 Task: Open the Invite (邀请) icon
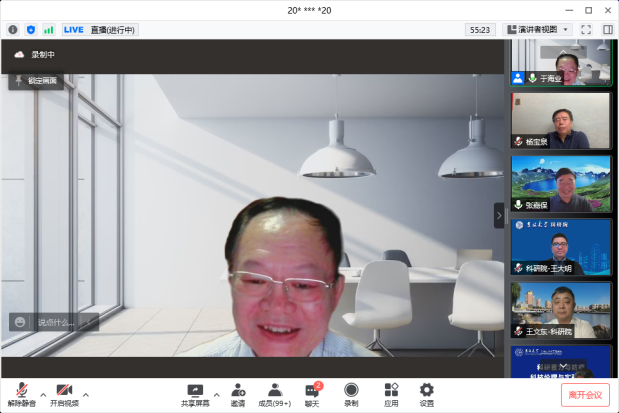[238, 392]
